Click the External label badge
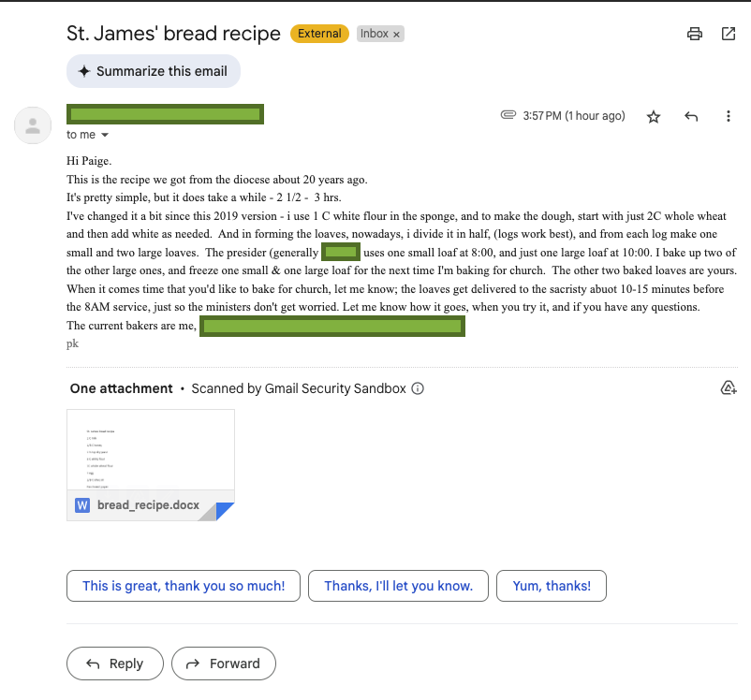This screenshot has height=700, width=751. 319,34
